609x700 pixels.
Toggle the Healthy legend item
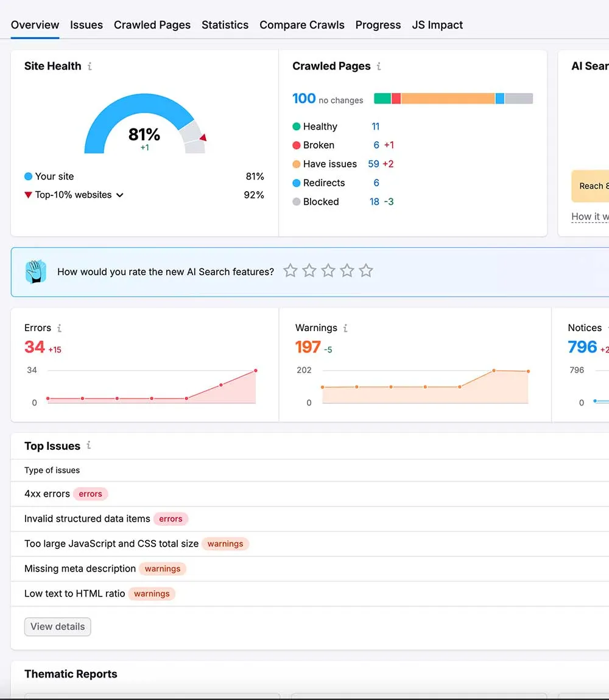(x=319, y=127)
